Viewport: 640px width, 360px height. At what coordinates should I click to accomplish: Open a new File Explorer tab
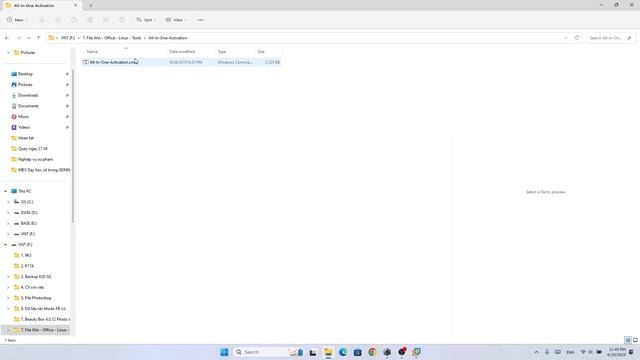pyautogui.click(x=91, y=5)
